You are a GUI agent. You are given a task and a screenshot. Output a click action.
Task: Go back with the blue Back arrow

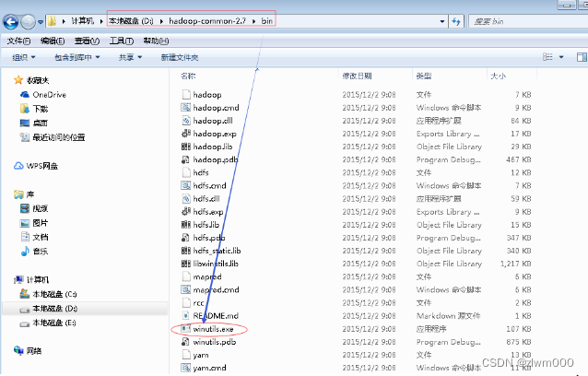(10, 22)
